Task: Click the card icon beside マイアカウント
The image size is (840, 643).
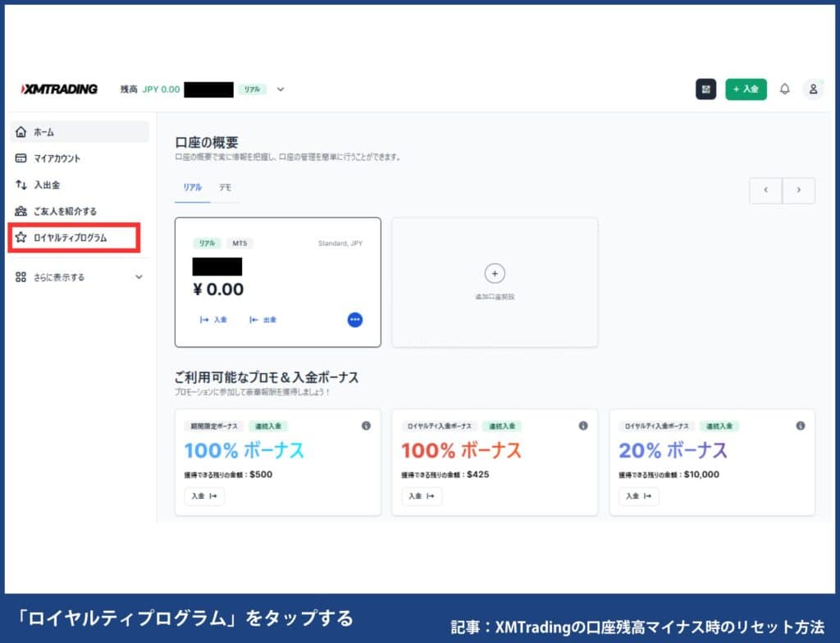Action: pos(21,158)
